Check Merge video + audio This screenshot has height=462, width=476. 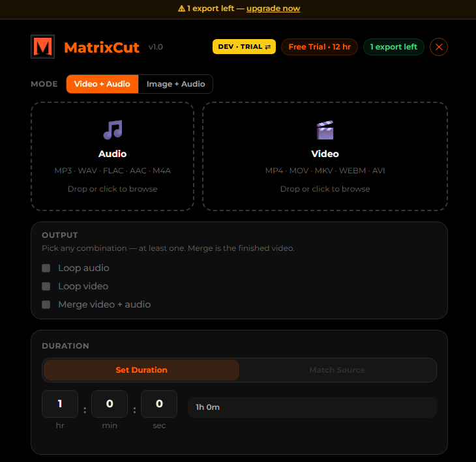pyautogui.click(x=46, y=304)
